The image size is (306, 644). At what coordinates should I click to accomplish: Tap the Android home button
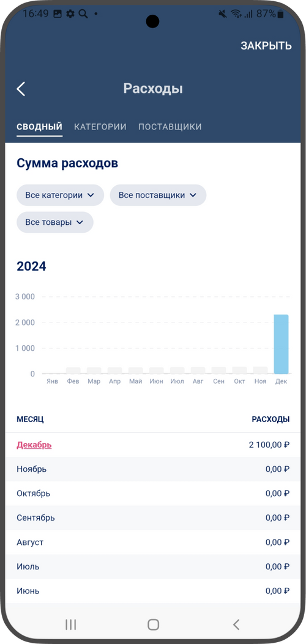click(153, 624)
